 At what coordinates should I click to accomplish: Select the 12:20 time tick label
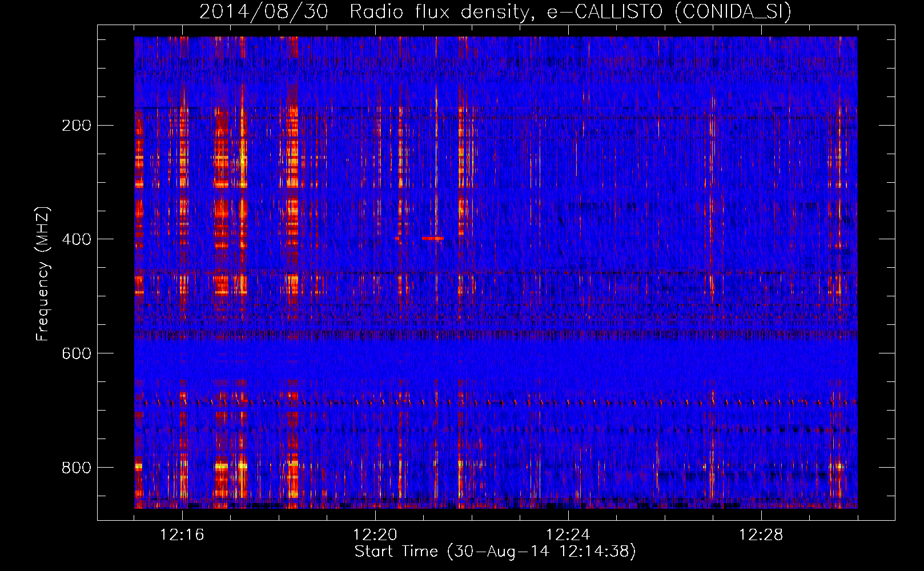375,534
